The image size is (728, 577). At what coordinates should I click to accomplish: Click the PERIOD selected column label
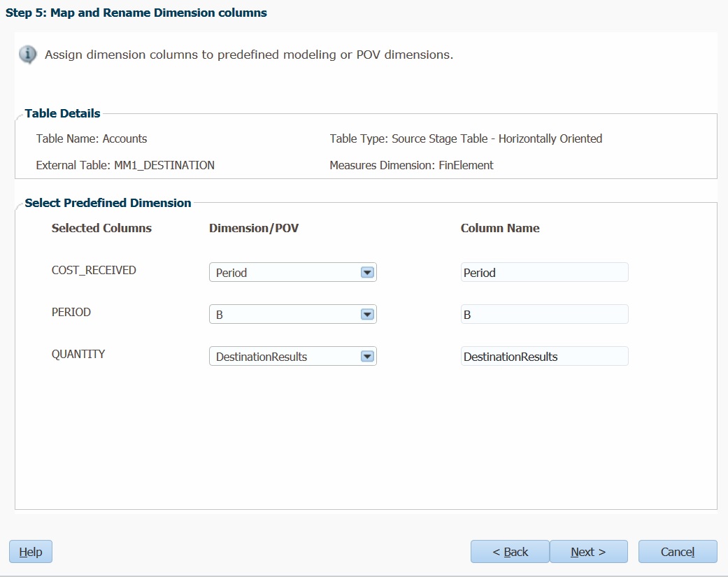point(71,312)
